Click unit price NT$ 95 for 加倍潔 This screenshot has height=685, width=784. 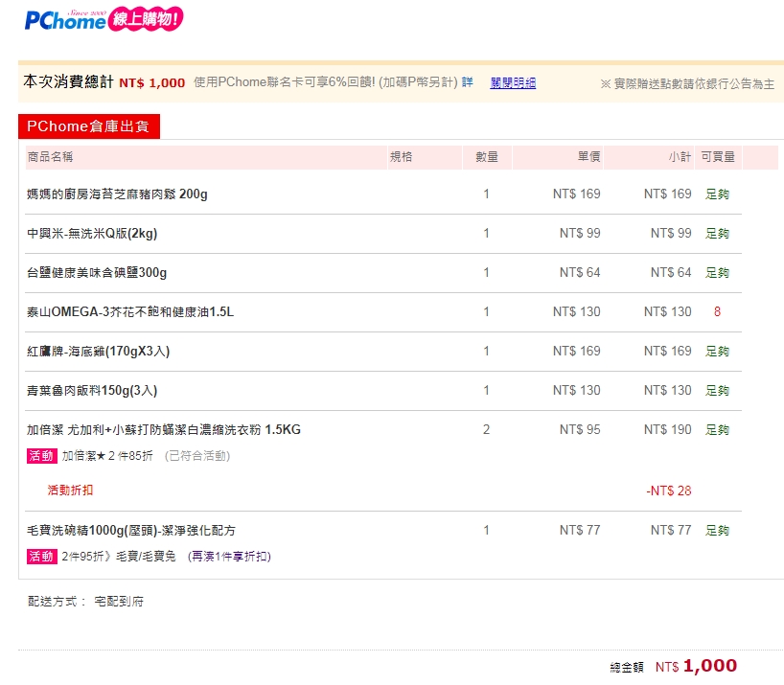coord(580,430)
